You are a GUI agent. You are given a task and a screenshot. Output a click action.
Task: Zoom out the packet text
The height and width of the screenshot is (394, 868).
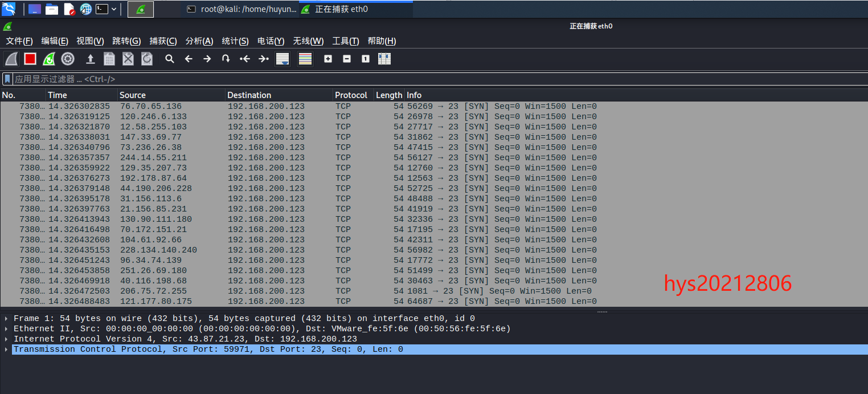[x=347, y=59]
